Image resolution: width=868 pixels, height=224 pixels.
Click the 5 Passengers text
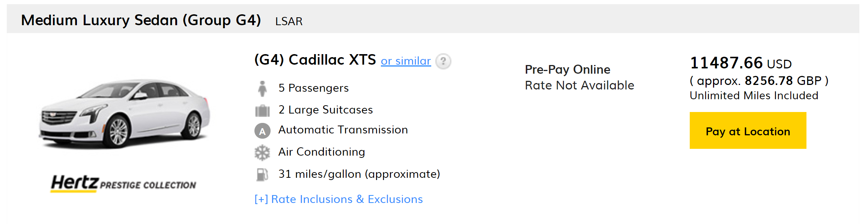[313, 88]
